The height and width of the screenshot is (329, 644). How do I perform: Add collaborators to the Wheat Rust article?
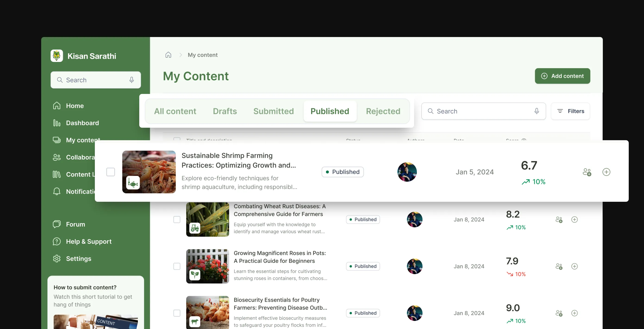pyautogui.click(x=559, y=220)
